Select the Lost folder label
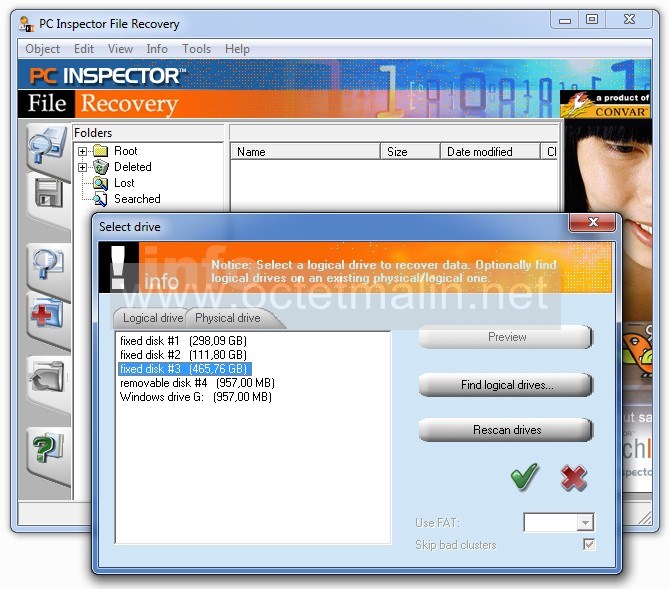 [124, 183]
